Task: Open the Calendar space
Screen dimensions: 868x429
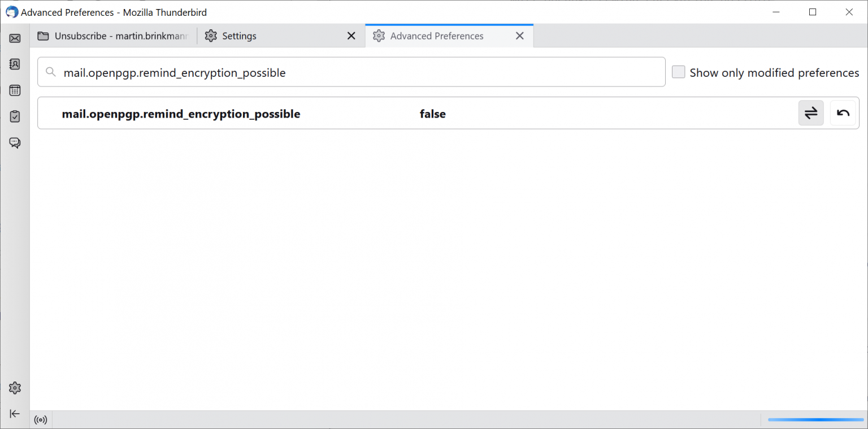Action: point(15,90)
